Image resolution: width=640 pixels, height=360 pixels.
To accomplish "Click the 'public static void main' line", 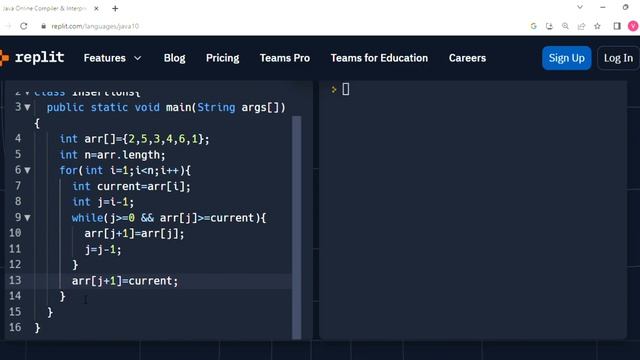I will pyautogui.click(x=166, y=107).
